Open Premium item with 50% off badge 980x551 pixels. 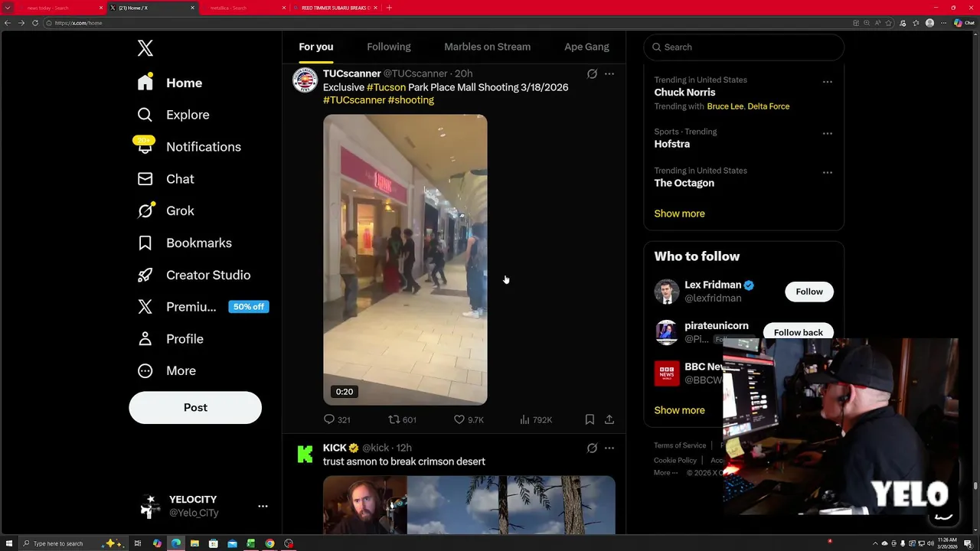click(x=202, y=307)
